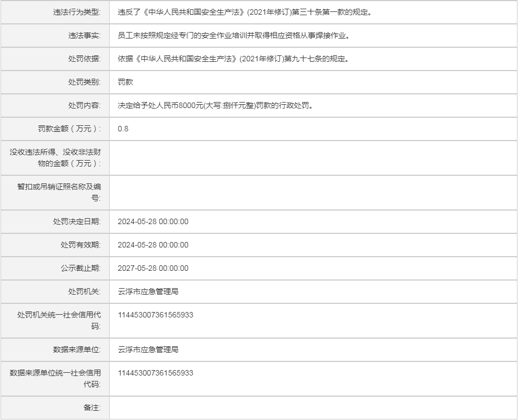Click the 暂扣或吊销证照名称及编号 label
The width and height of the screenshot is (518, 420).
(x=59, y=193)
